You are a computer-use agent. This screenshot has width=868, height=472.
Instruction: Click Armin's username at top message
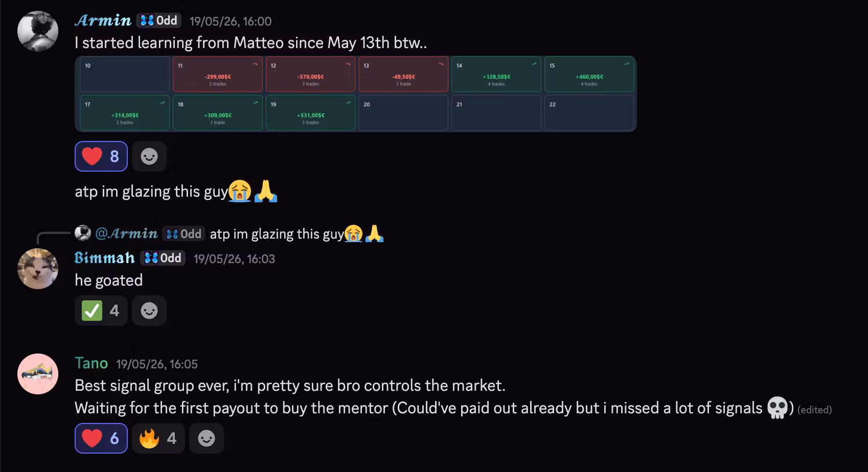pos(103,20)
